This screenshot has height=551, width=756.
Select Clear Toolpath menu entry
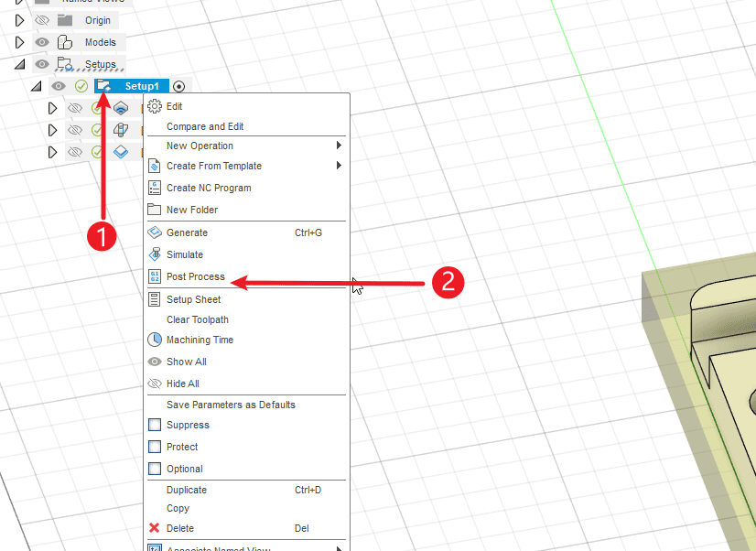point(198,319)
